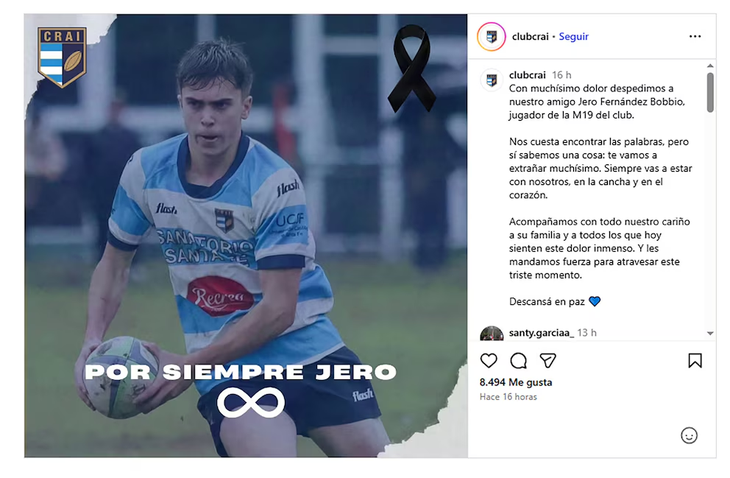Click scrollbar down arrow in comments
The width and height of the screenshot is (730, 478).
click(x=710, y=333)
